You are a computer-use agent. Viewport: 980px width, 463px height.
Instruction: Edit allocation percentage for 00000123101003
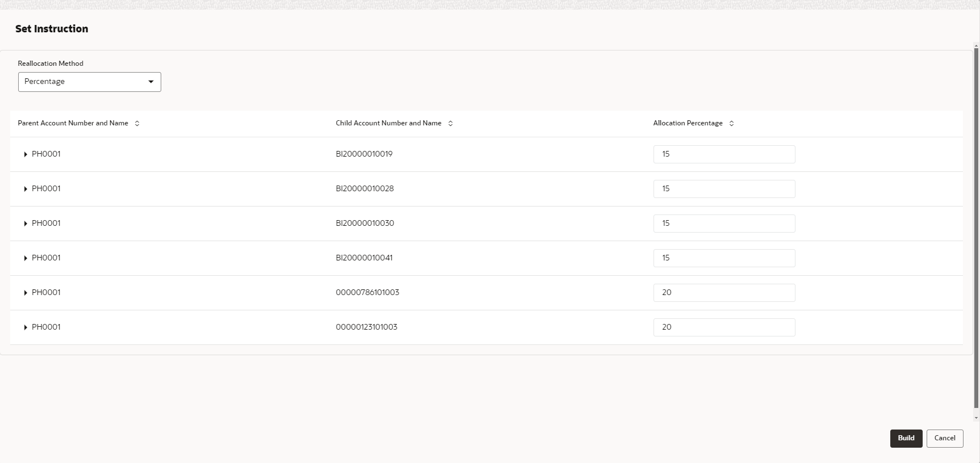point(724,327)
